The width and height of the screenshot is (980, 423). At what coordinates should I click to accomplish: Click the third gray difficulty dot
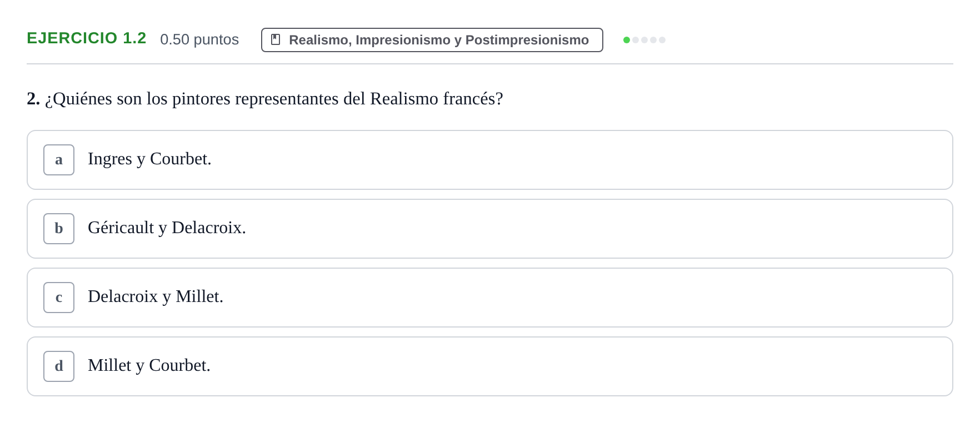coord(644,40)
